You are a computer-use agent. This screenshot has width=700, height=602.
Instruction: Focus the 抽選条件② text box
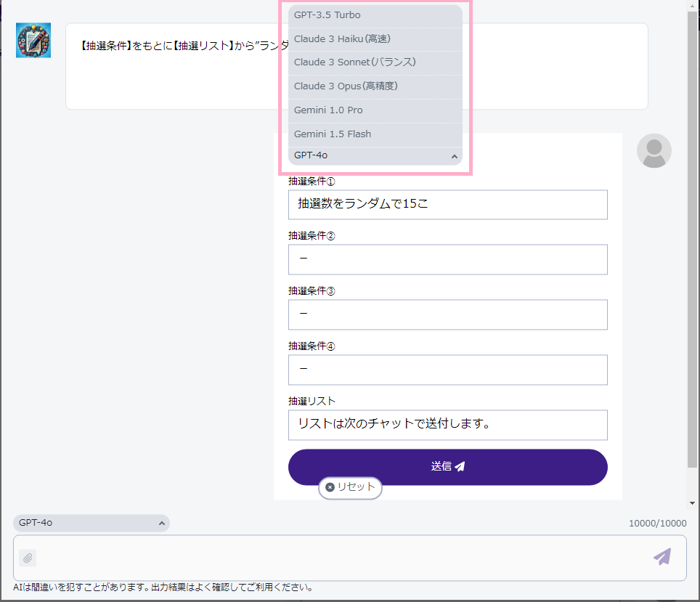click(x=448, y=259)
